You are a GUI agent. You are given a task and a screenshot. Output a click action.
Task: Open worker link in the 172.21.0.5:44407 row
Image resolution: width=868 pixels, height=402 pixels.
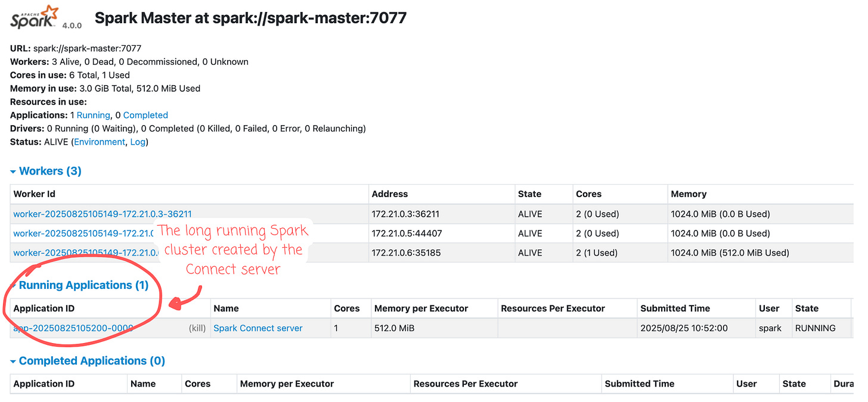(x=85, y=233)
